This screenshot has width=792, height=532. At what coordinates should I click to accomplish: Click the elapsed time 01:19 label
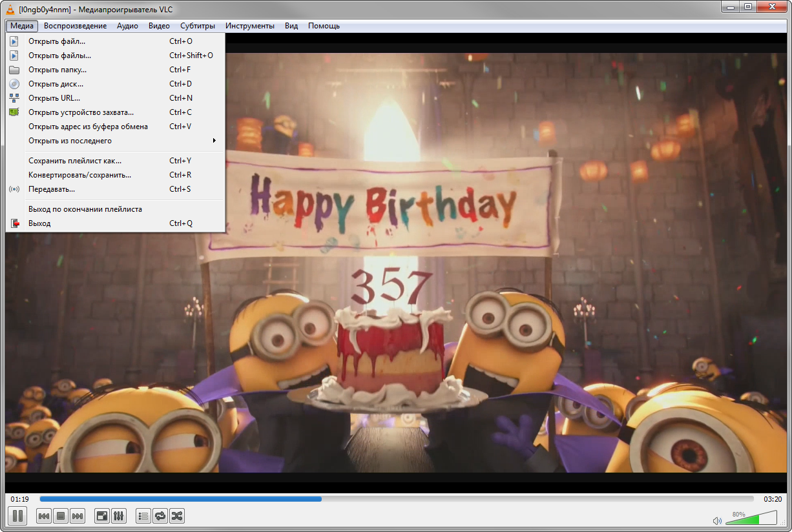(20, 499)
